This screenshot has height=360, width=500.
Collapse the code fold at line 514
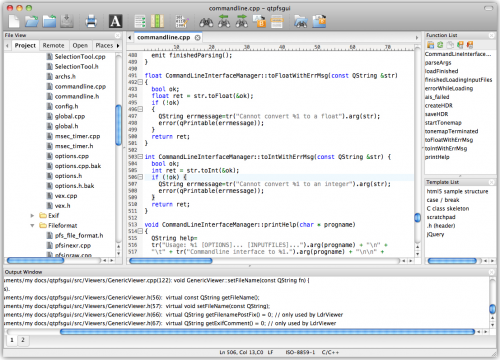[x=140, y=231]
